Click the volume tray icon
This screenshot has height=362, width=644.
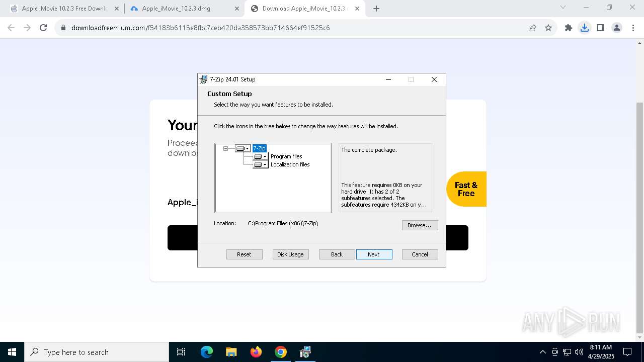tap(579, 352)
